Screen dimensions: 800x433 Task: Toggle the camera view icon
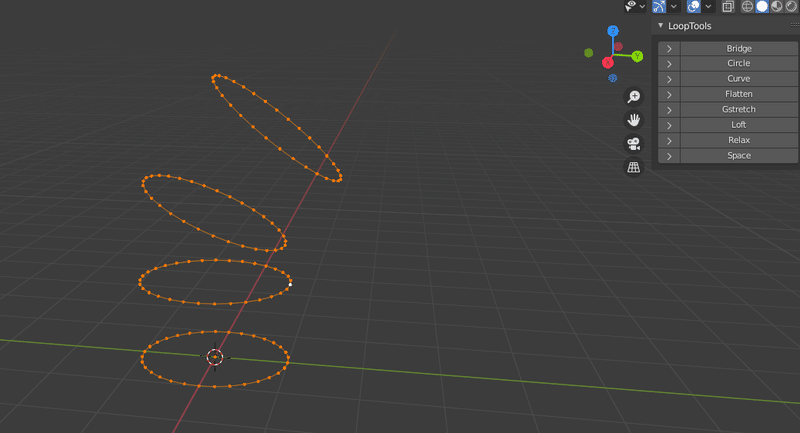tap(634, 144)
